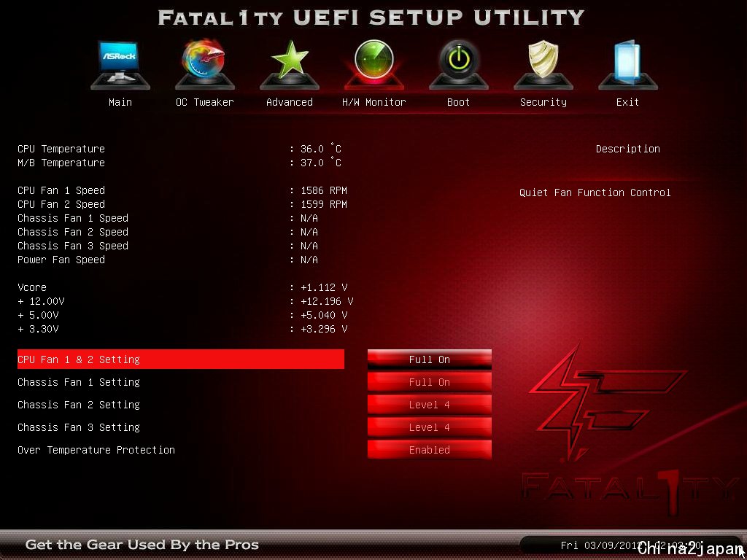Click the 'Chassis Fan 1 Speed' label

(73, 218)
